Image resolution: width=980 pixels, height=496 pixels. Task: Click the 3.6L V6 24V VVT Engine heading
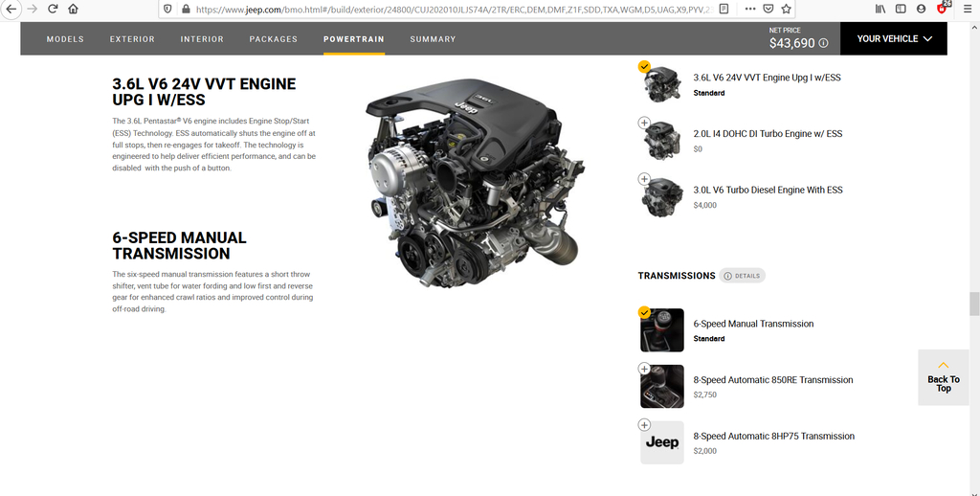[x=204, y=92]
